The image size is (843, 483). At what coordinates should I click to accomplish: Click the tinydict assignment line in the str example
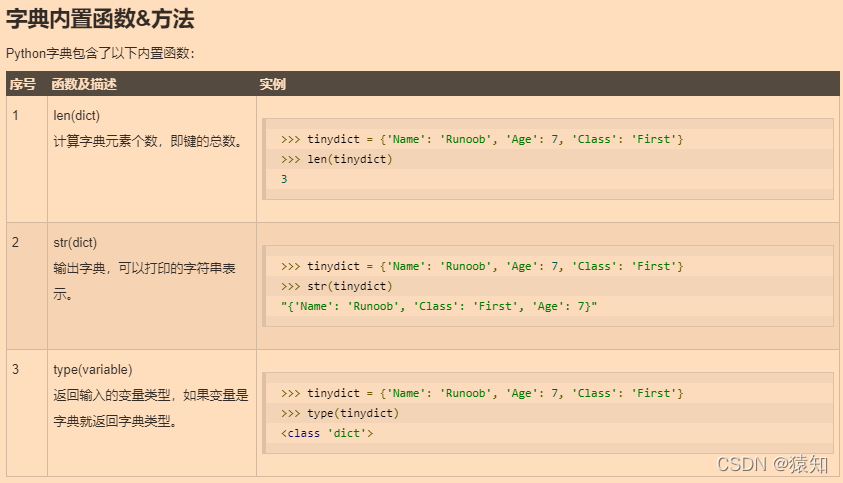point(482,266)
